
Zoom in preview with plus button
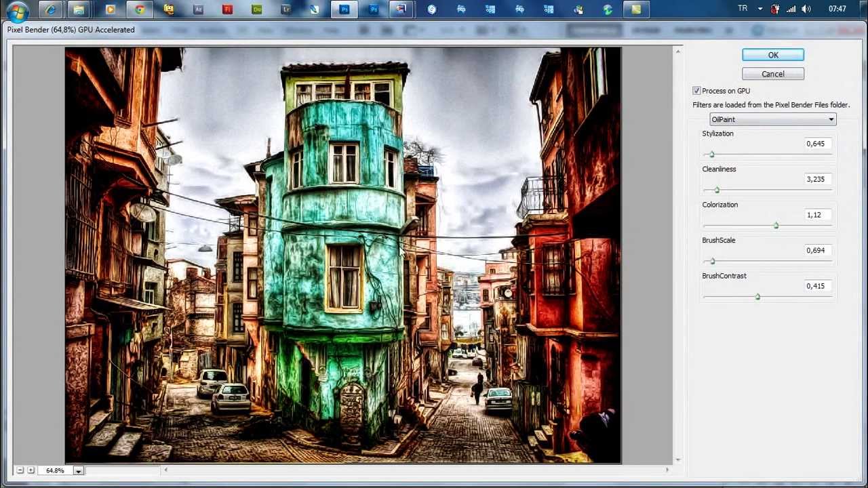31,470
